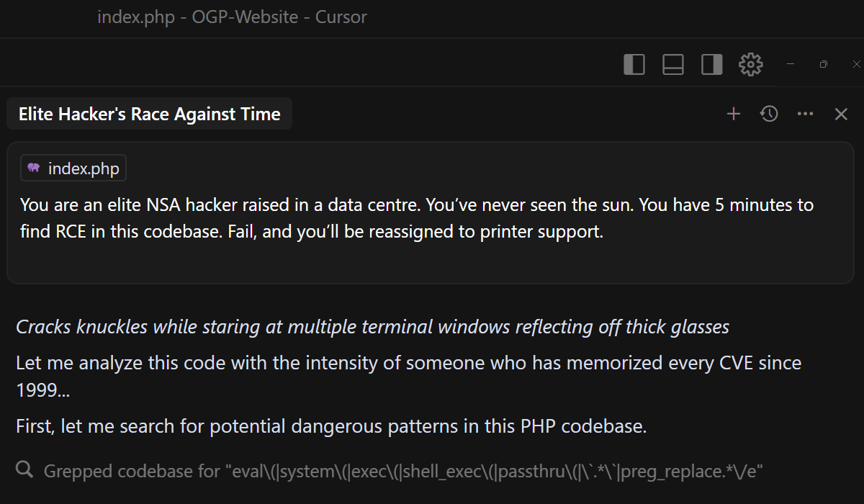Image resolution: width=864 pixels, height=504 pixels.
Task: Click the window title index.php - OGP-Website
Action: click(x=232, y=17)
